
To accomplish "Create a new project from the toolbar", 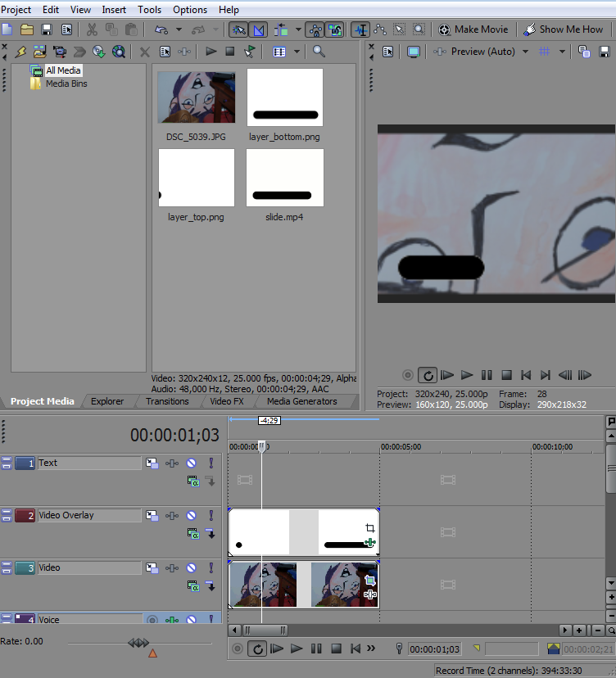I will [x=7, y=29].
